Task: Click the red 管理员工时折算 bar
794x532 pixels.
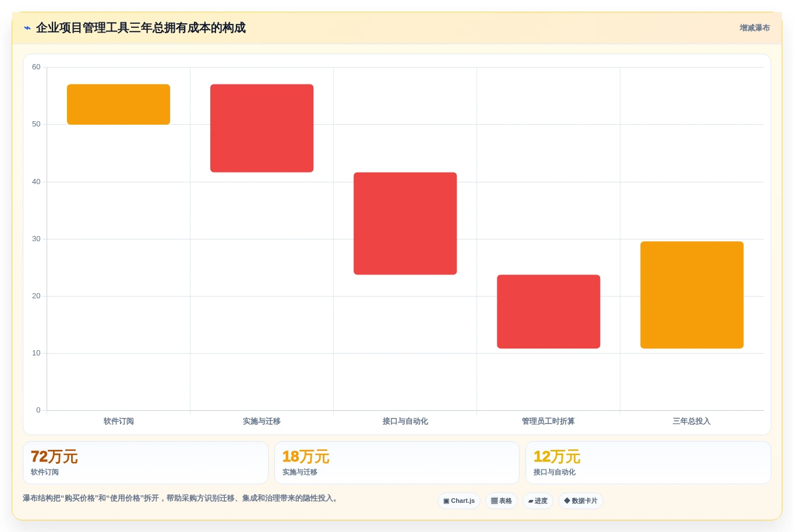Action: click(548, 312)
